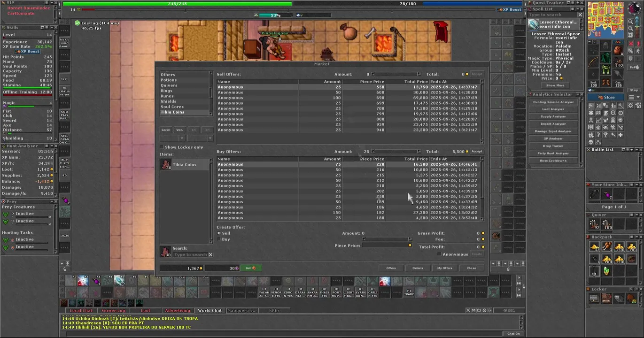The width and height of the screenshot is (644, 338).
Task: Accept the selected buy offer
Action: click(477, 151)
